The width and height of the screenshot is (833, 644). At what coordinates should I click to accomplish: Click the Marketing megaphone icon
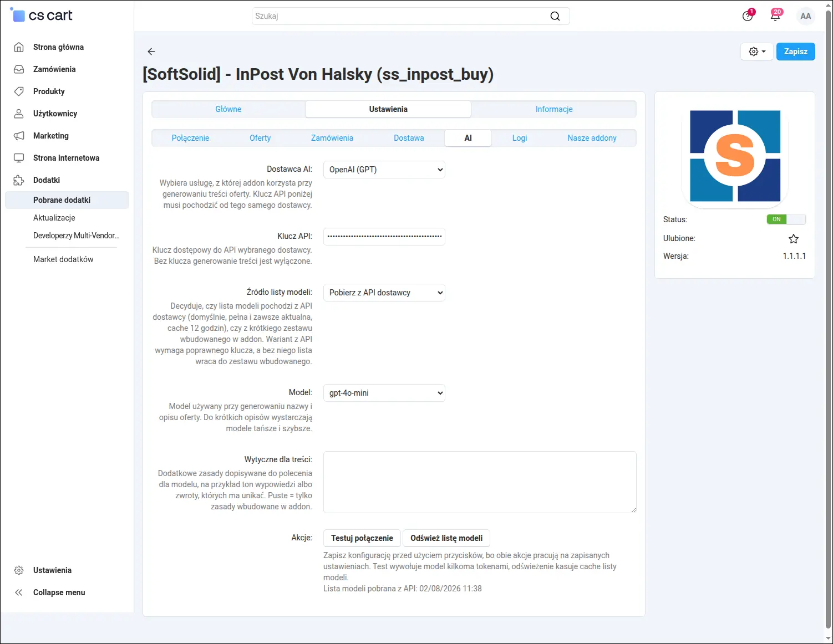tap(19, 136)
